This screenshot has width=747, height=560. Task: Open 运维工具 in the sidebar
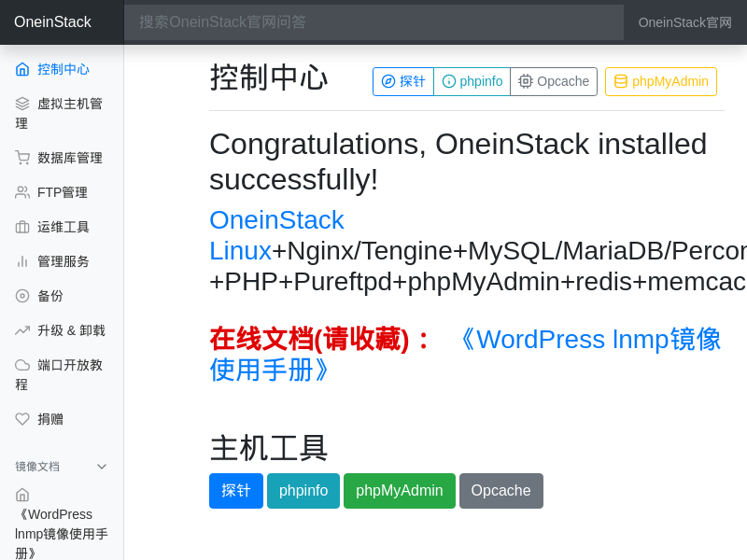(x=62, y=227)
